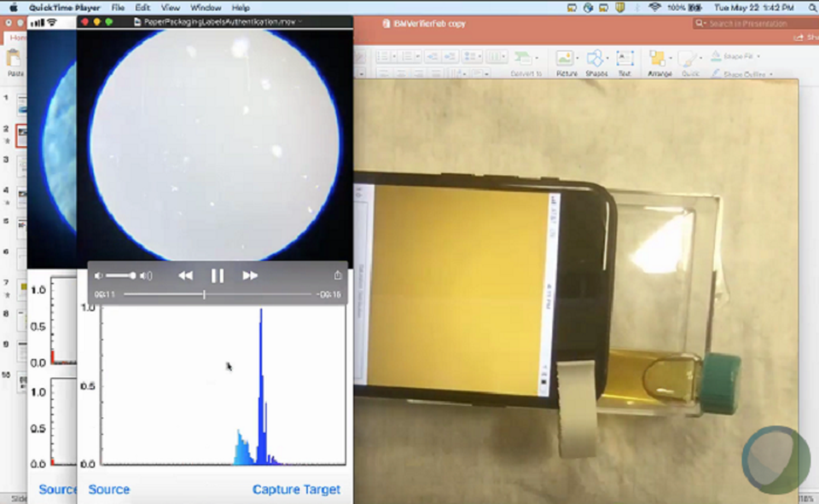Open the Shapes gallery
Screen dimensions: 819x504
(x=595, y=59)
